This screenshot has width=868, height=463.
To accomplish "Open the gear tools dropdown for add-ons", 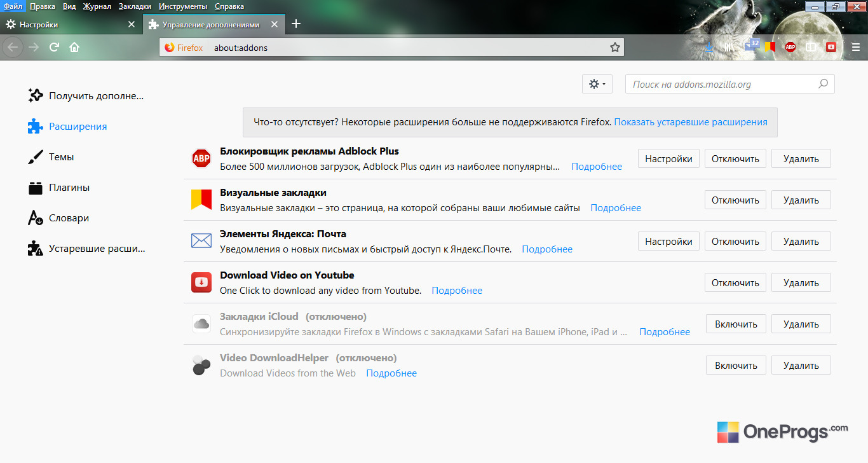I will (597, 84).
